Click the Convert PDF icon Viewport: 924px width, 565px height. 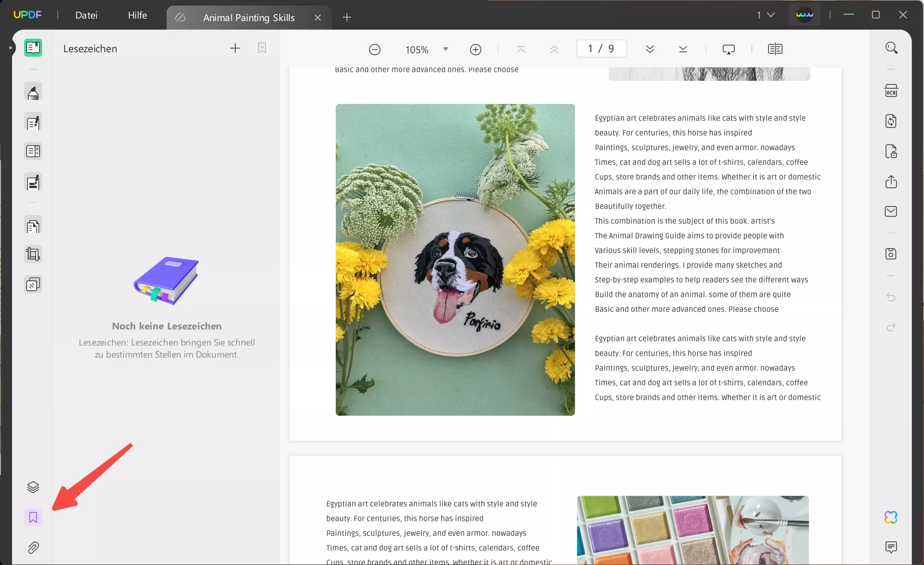click(891, 121)
